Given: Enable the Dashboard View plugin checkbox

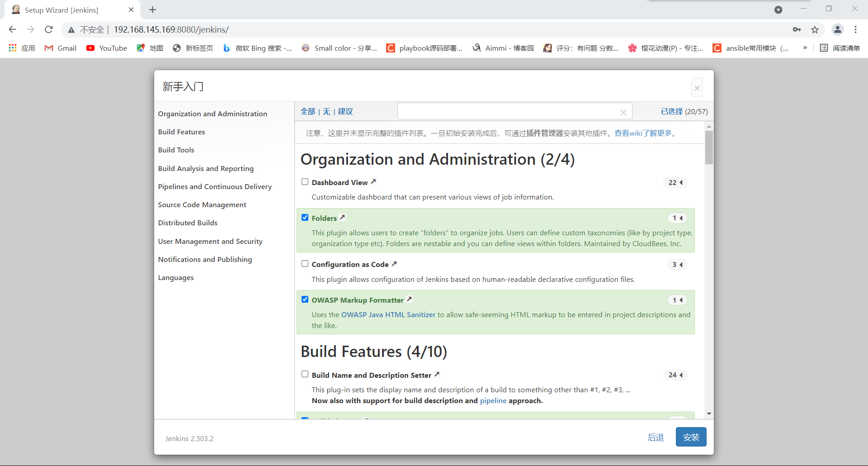Looking at the screenshot, I should tap(305, 182).
